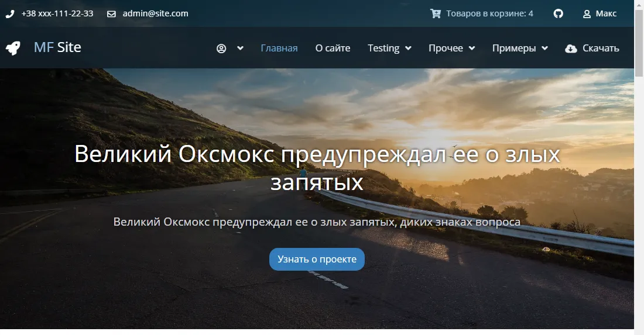Viewport: 644px width, 335px height.
Task: Expand the account menu chevron
Action: (240, 49)
